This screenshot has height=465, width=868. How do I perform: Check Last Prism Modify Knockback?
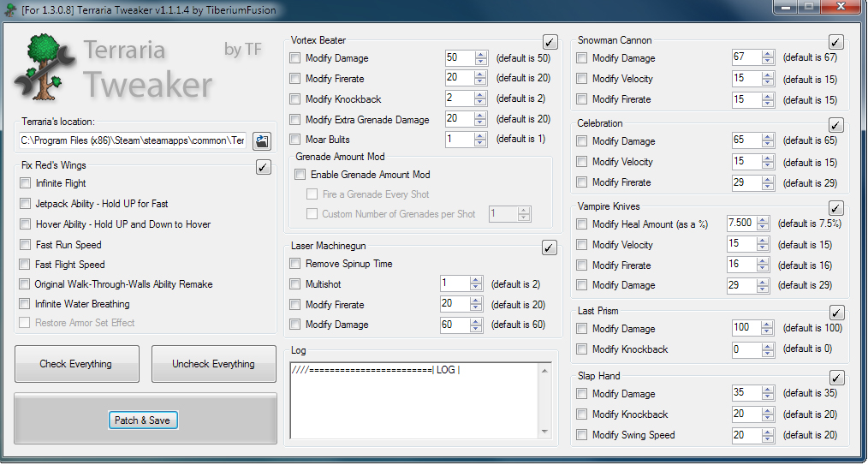582,349
